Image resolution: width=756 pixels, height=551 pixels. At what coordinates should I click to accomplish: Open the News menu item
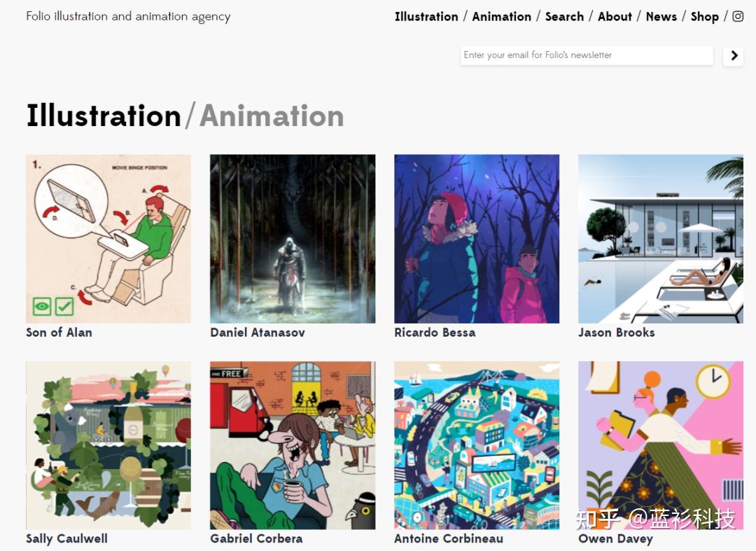661,16
